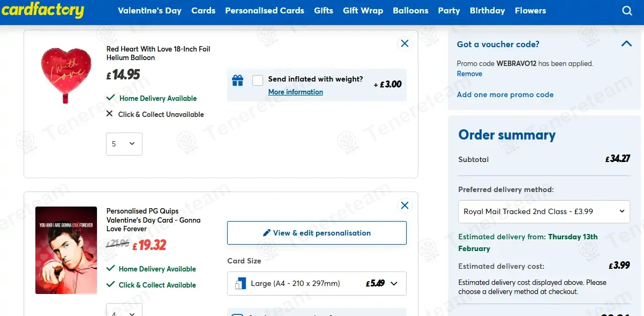Screen dimensions: 644x316
Task: Click the pencil icon on edit personalisation
Action: pos(267,233)
